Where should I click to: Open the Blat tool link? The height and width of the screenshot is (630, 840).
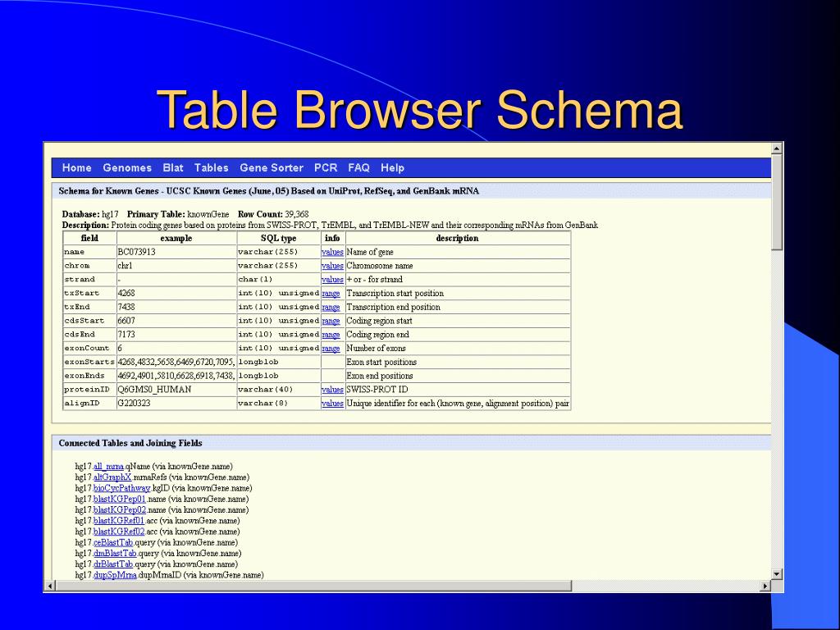coord(173,167)
